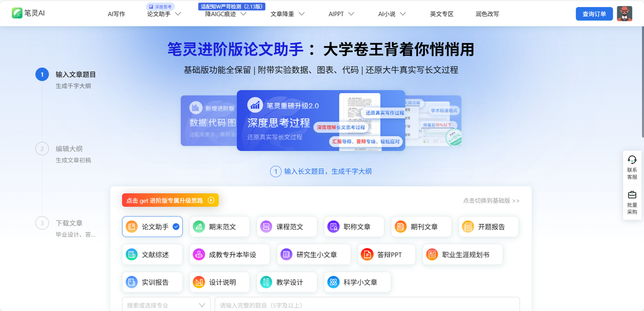Expand the 文章降重 nav dropdown

[301, 14]
